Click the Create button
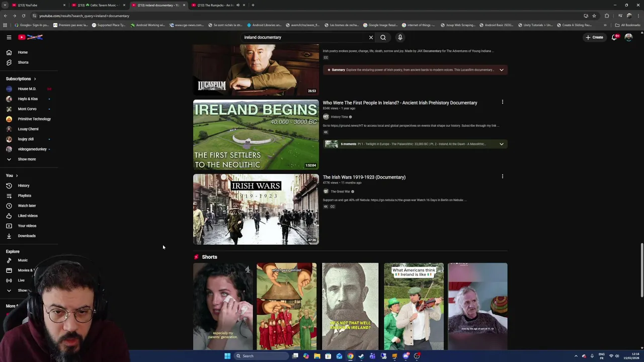The image size is (644, 362). pyautogui.click(x=594, y=37)
